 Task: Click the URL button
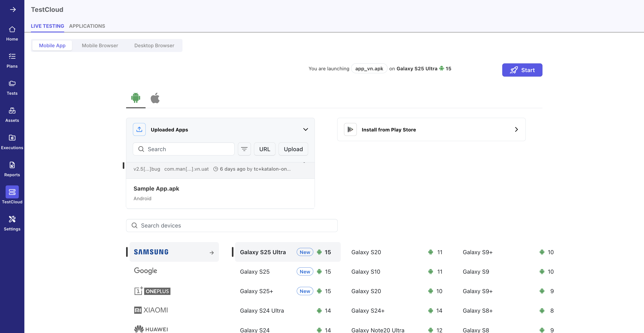[265, 149]
